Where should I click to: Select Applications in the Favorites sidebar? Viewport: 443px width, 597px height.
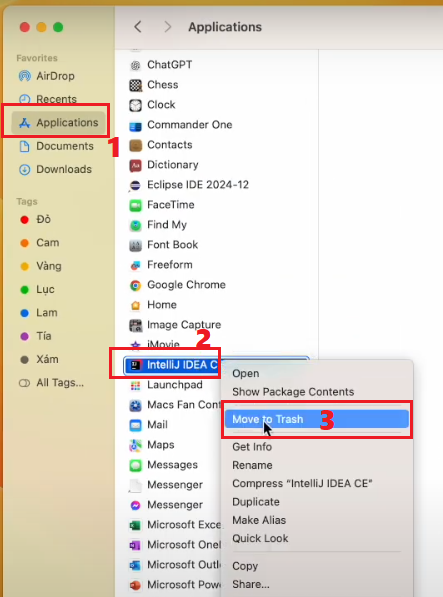(59, 123)
